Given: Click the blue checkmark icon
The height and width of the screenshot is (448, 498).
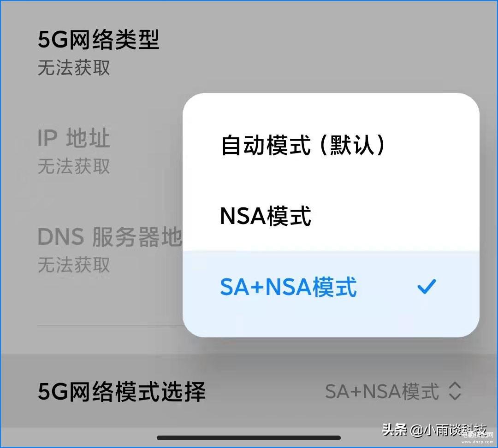Looking at the screenshot, I should pos(427,286).
